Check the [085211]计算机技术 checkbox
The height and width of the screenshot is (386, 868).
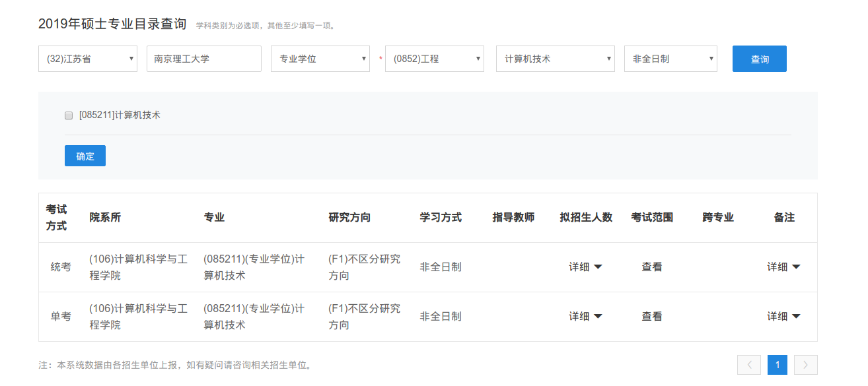tap(69, 115)
